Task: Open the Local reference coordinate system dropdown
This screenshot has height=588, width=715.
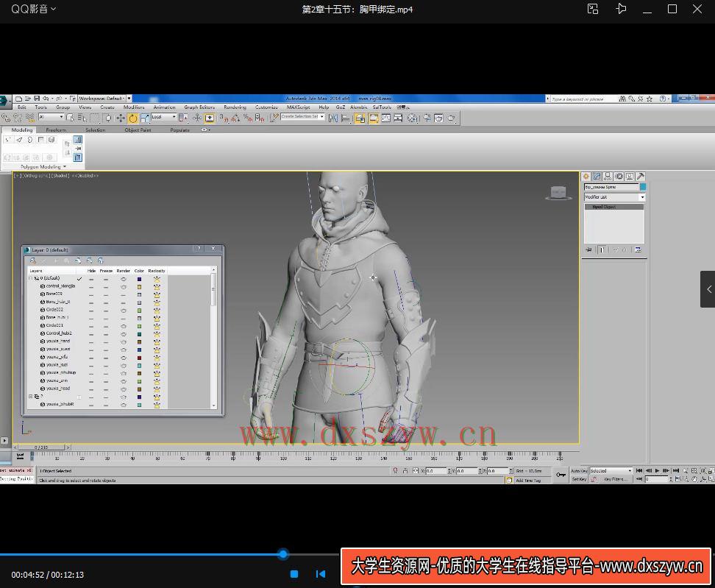Action: pos(164,117)
